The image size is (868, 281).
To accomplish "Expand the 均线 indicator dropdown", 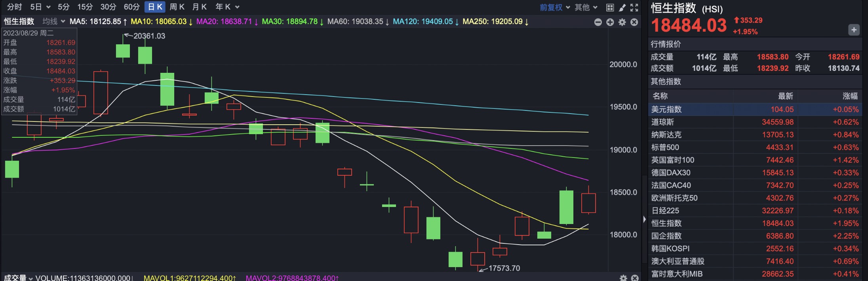I will click(x=54, y=21).
